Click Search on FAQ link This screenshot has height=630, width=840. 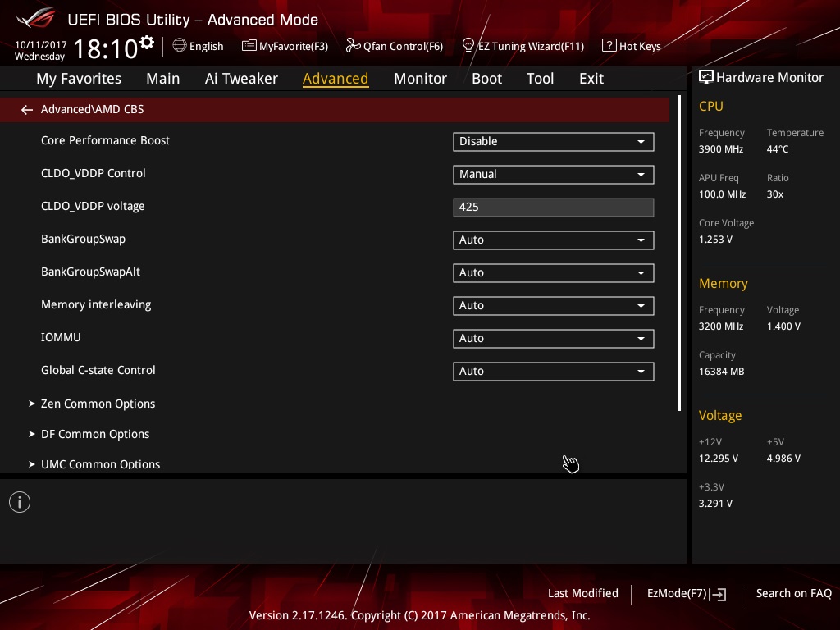[x=793, y=593]
